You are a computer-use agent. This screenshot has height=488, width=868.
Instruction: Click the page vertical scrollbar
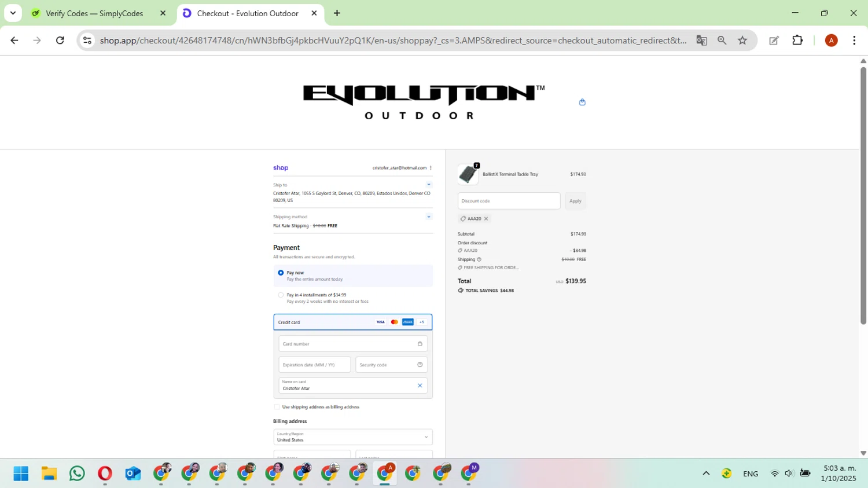[863, 197]
